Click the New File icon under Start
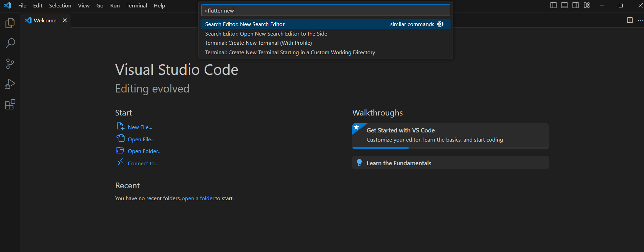The width and height of the screenshot is (644, 252). click(120, 127)
